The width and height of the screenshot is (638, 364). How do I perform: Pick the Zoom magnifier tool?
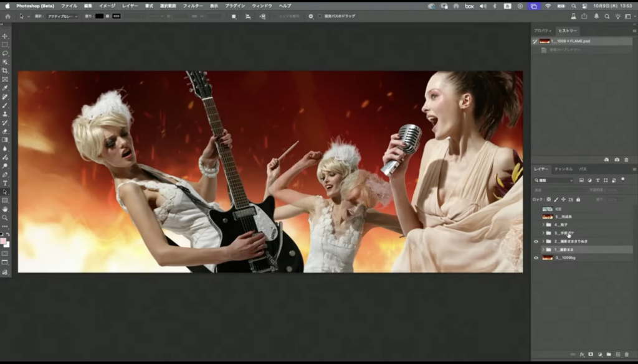click(x=5, y=218)
